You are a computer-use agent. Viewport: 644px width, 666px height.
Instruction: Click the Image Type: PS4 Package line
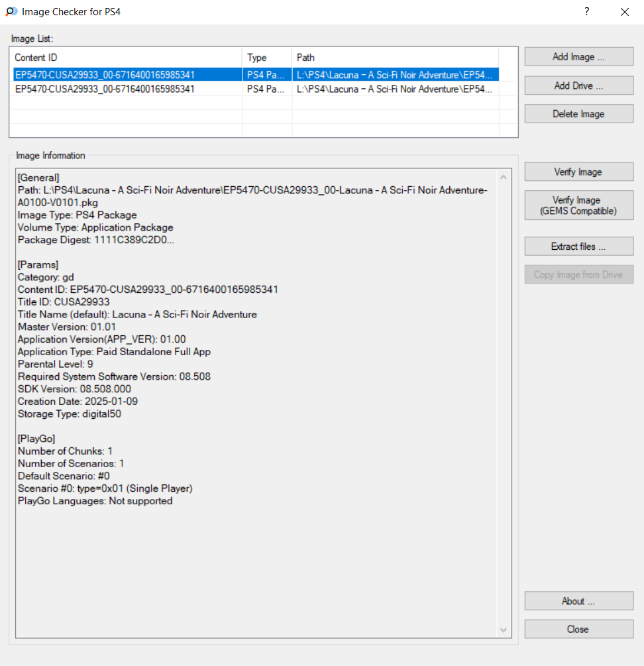(78, 215)
